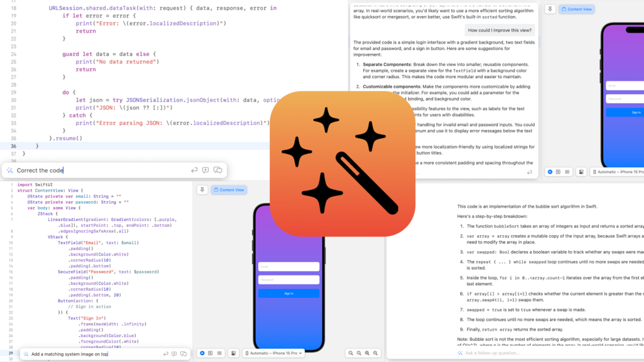
Task: Click the URLSession.shared.dataTask code line
Action: [x=163, y=8]
